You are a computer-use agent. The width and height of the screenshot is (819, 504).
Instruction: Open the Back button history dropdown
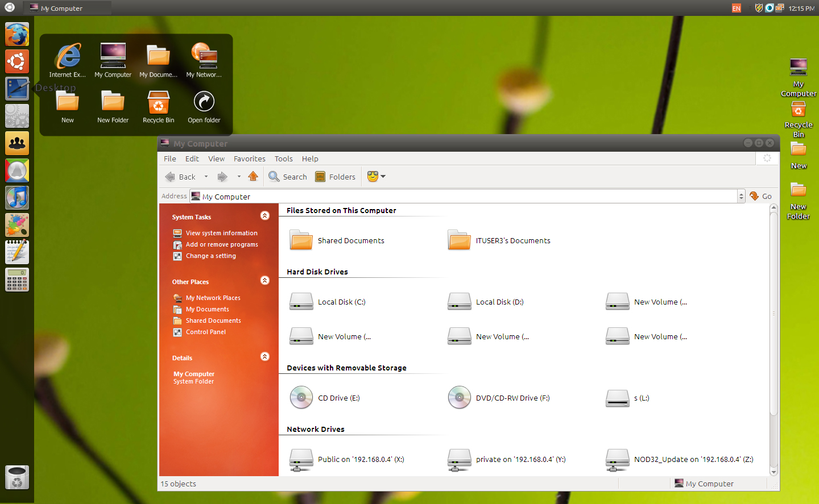coord(206,177)
